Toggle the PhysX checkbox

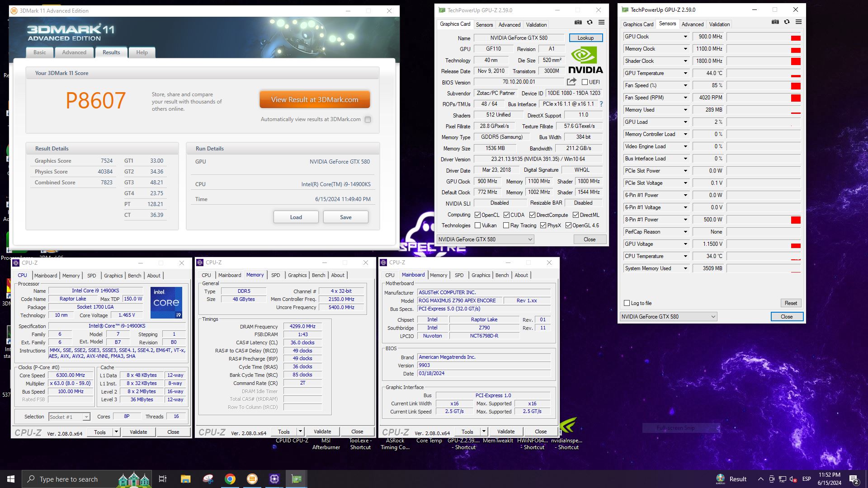click(543, 225)
